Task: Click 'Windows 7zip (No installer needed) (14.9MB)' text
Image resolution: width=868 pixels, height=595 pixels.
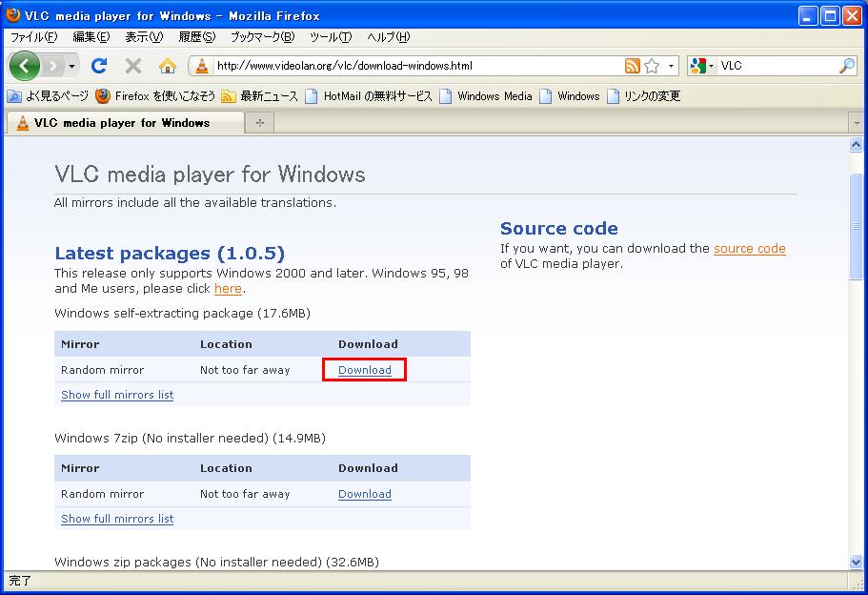Action: click(x=190, y=439)
